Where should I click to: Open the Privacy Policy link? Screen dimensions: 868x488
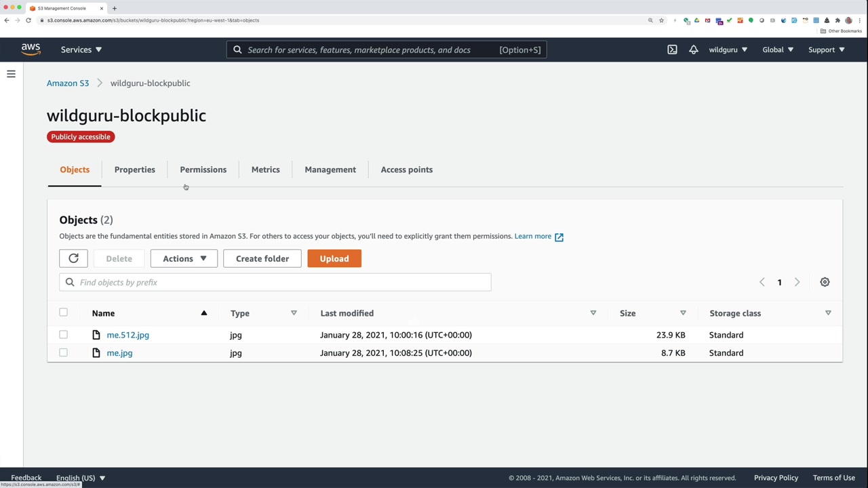[776, 478]
